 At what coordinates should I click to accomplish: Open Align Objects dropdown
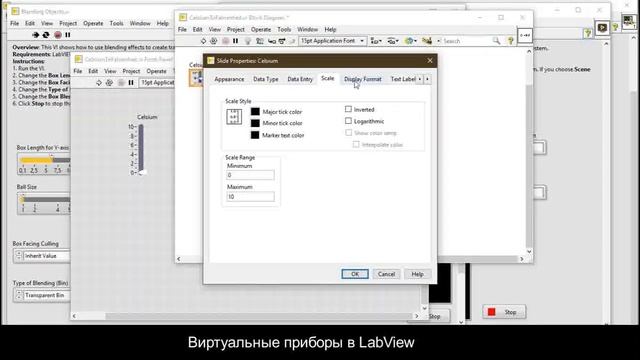click(376, 41)
